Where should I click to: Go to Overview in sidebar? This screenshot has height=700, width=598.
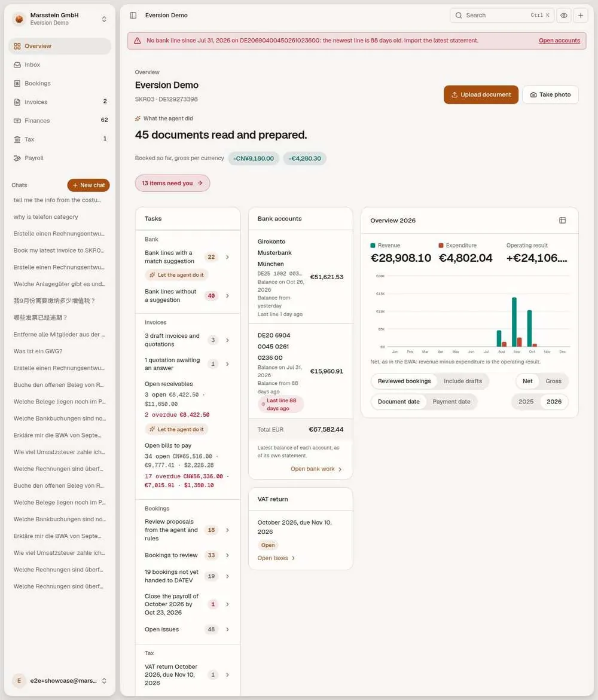(x=60, y=46)
